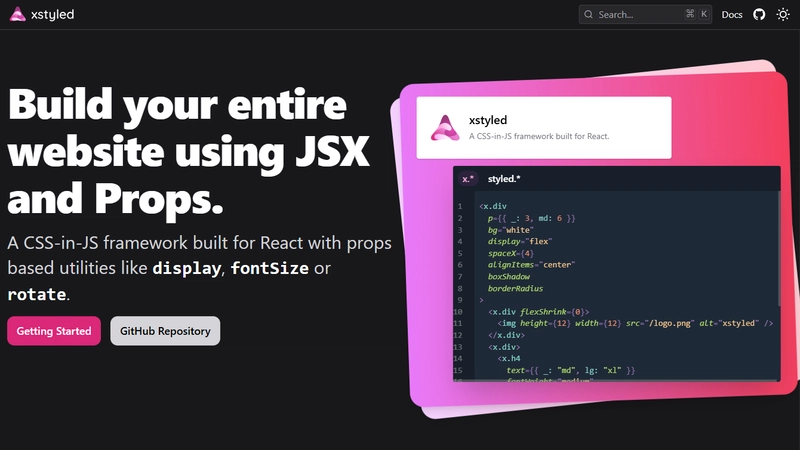Viewport: 800px width, 450px height.
Task: Click code line 'bg="white"'
Action: (x=510, y=230)
